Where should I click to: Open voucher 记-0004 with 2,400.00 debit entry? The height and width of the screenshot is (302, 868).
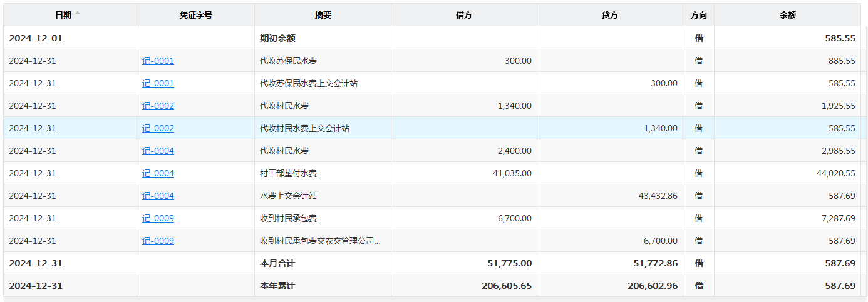tap(158, 151)
